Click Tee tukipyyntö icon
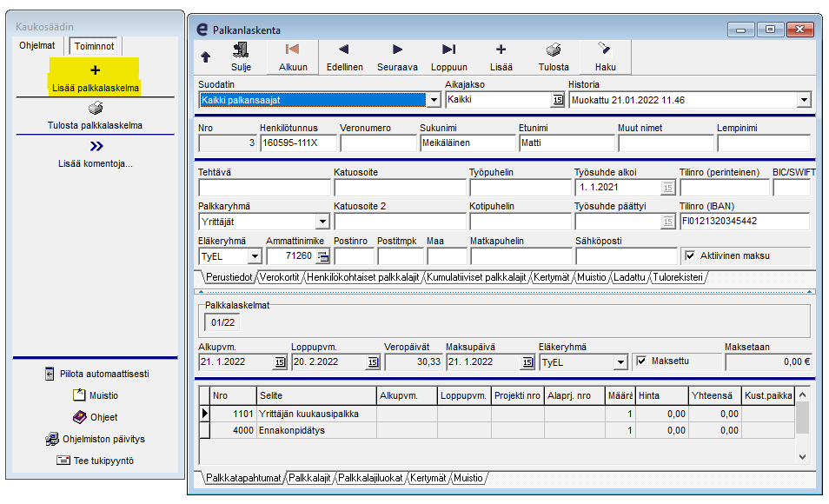This screenshot has width=829, height=504. (63, 460)
